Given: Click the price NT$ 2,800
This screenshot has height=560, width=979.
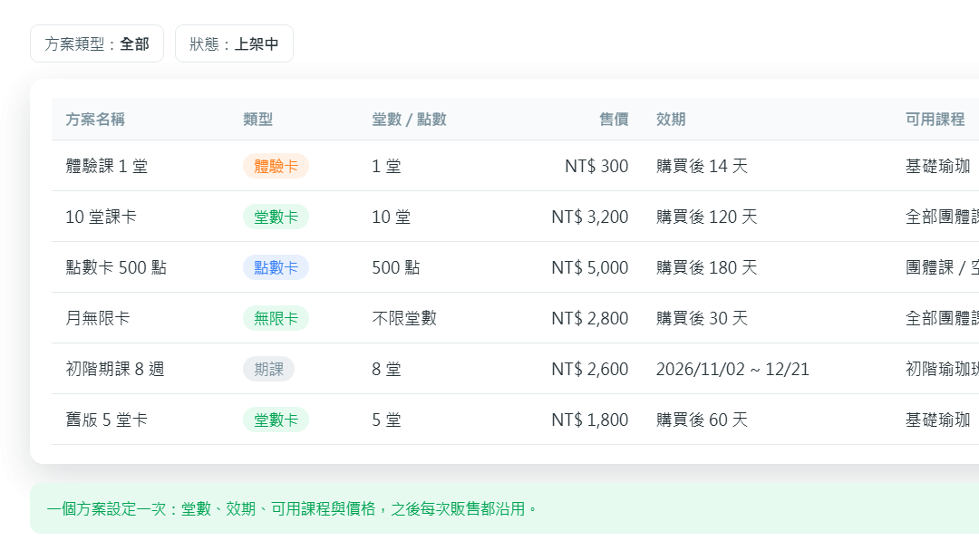Looking at the screenshot, I should point(589,318).
